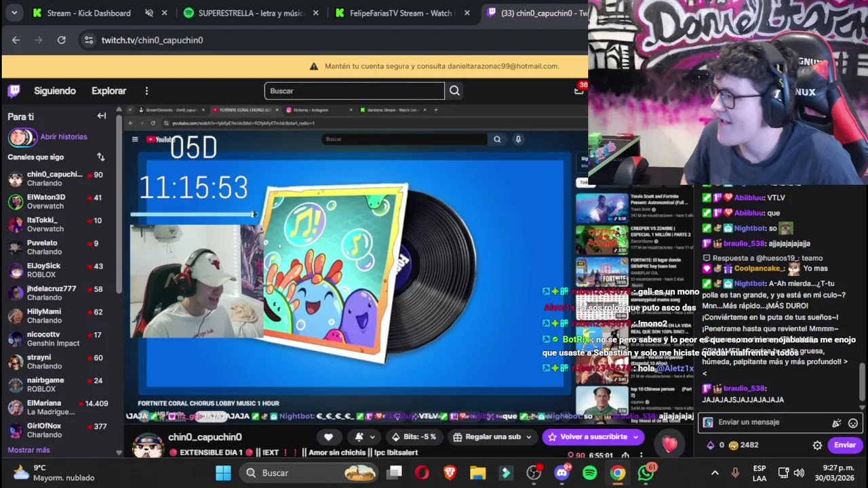Open Regalar una sub dropdown
The width and height of the screenshot is (868, 488).
coord(493,437)
